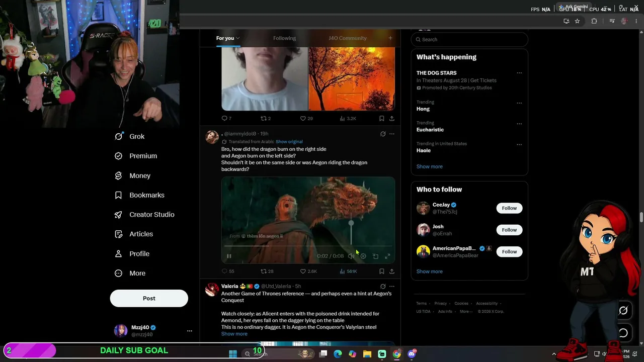Open options for Eucharistic trend
The width and height of the screenshot is (644, 362).
[x=519, y=124]
